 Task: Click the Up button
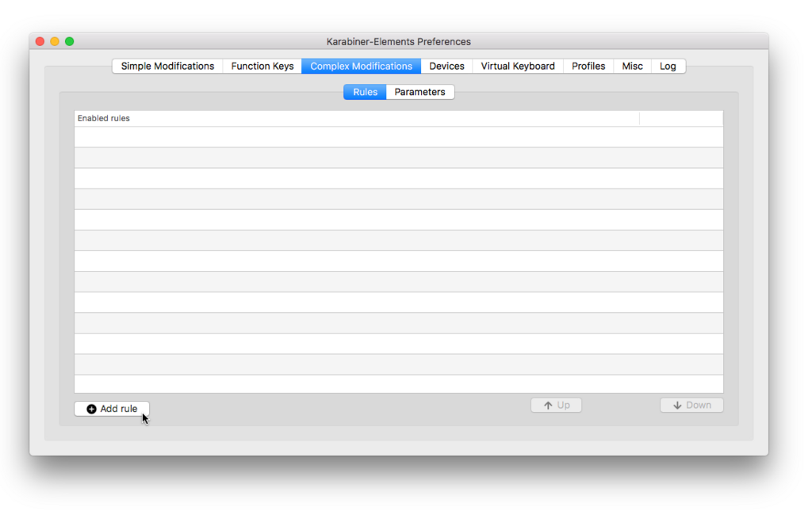556,405
